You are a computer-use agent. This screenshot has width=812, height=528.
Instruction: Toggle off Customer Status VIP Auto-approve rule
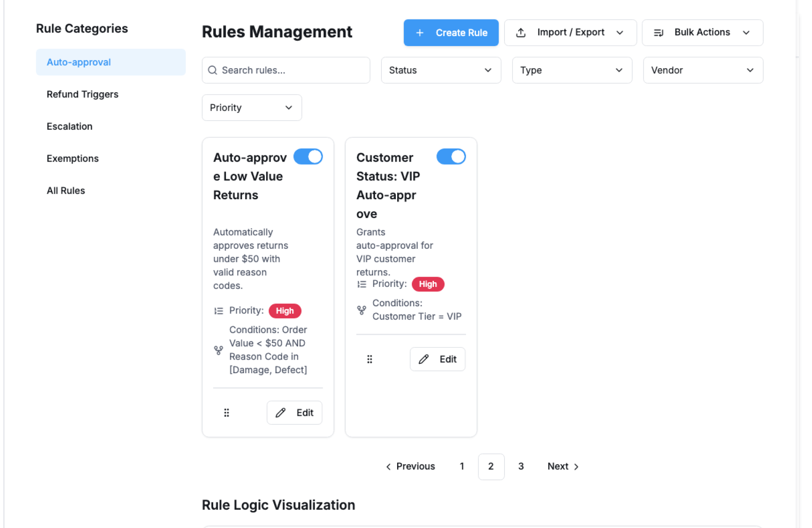pos(451,157)
